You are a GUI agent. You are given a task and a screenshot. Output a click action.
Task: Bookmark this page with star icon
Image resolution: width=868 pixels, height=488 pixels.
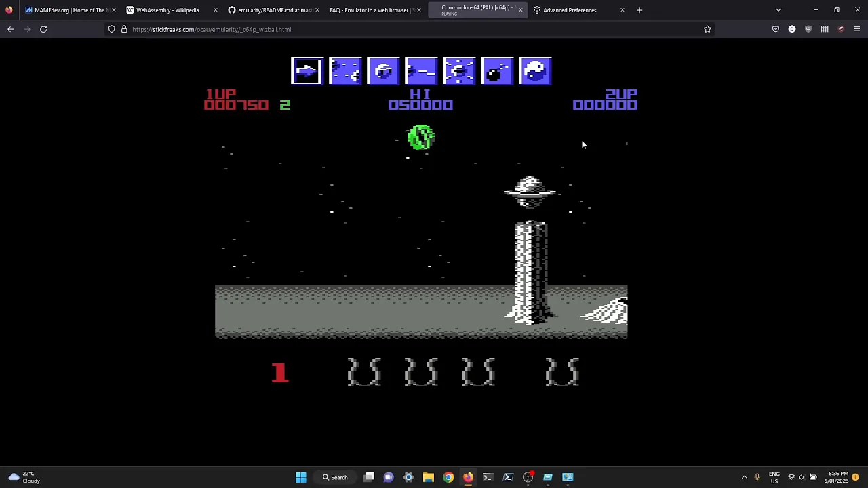tap(707, 29)
